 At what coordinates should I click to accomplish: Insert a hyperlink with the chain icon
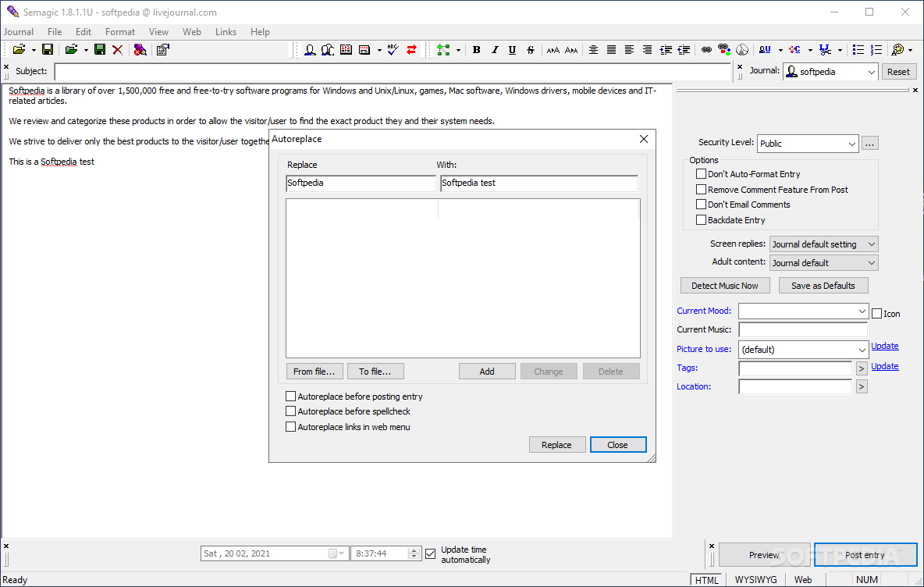coord(706,50)
